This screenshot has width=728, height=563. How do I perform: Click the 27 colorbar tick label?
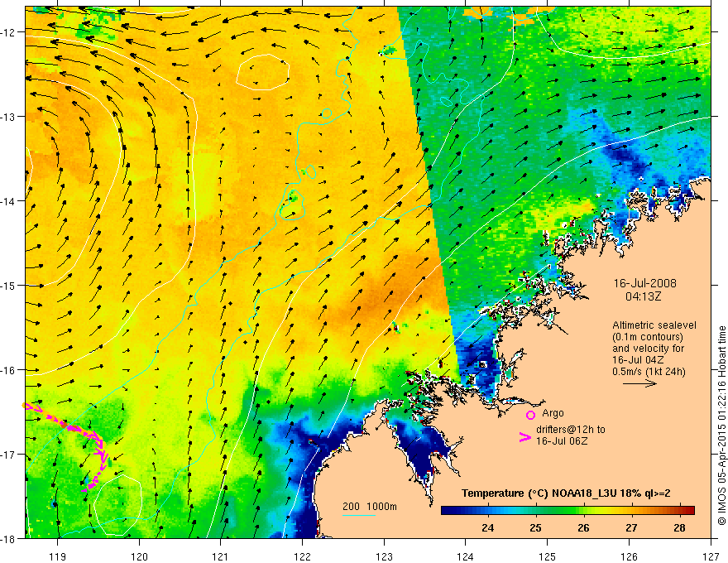pyautogui.click(x=631, y=527)
